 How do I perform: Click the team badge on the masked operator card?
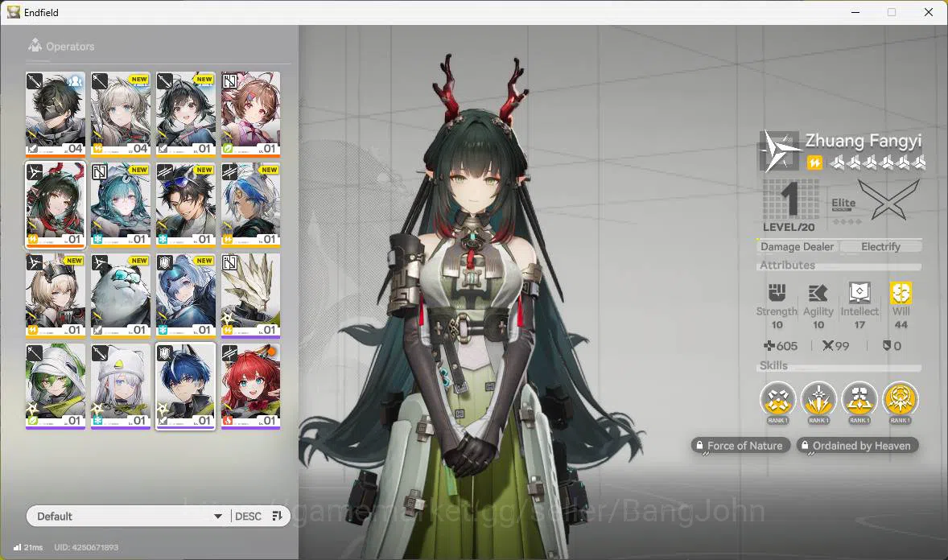pos(75,80)
